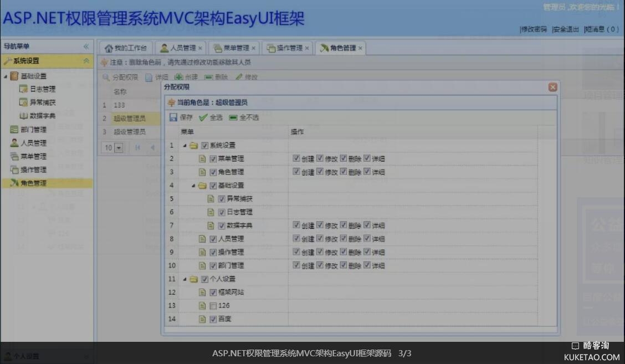Click the green minus 全不选 icon
The height and width of the screenshot is (364, 625).
[x=233, y=117]
